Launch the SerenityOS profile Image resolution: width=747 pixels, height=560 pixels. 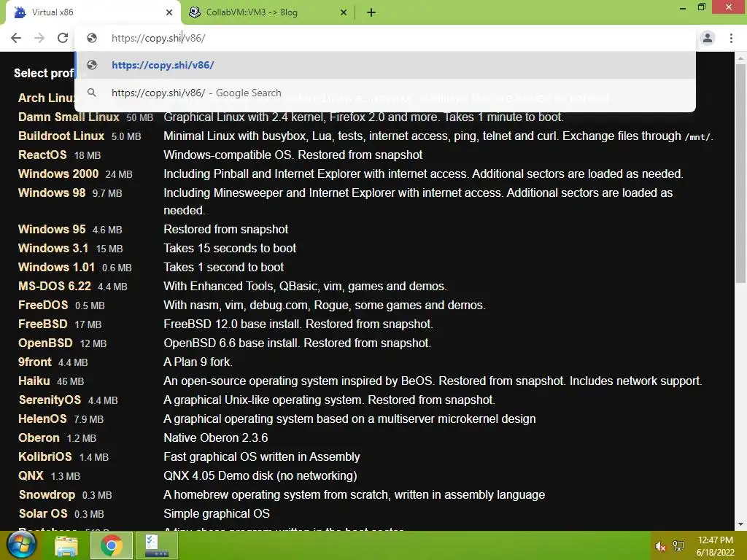point(50,400)
